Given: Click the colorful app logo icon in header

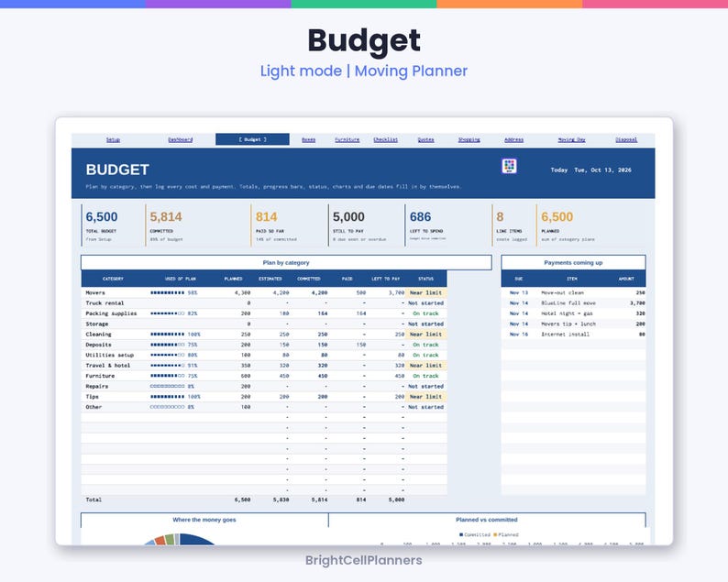Looking at the screenshot, I should pos(509,166).
